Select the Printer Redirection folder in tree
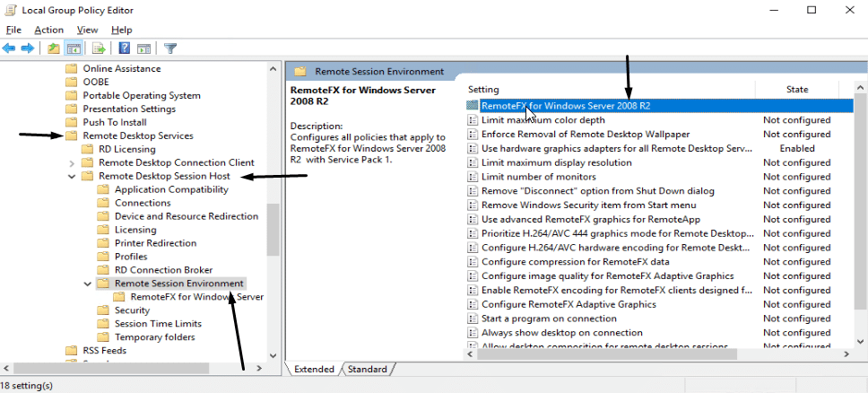 (x=155, y=243)
